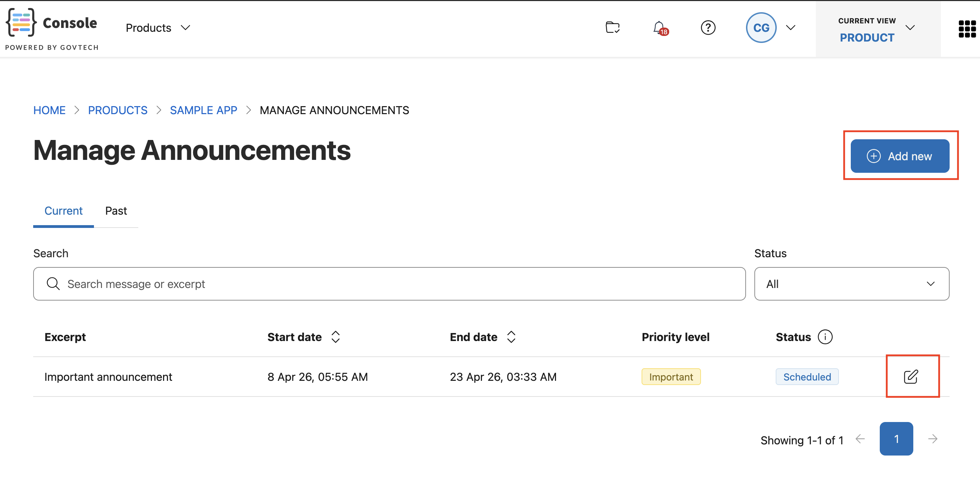Open the app grid launcher icon
This screenshot has height=481, width=980.
pyautogui.click(x=967, y=29)
